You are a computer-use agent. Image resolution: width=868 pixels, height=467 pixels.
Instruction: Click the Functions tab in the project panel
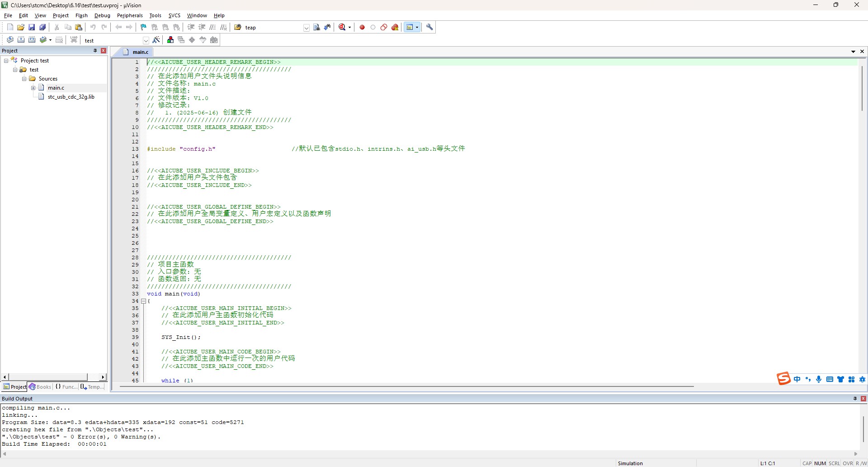[66, 387]
